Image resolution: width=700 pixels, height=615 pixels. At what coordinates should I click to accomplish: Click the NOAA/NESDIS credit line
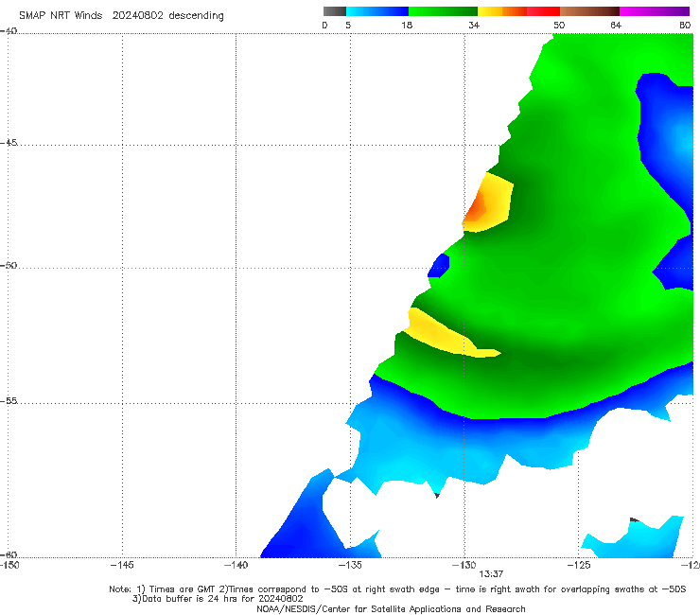click(391, 608)
